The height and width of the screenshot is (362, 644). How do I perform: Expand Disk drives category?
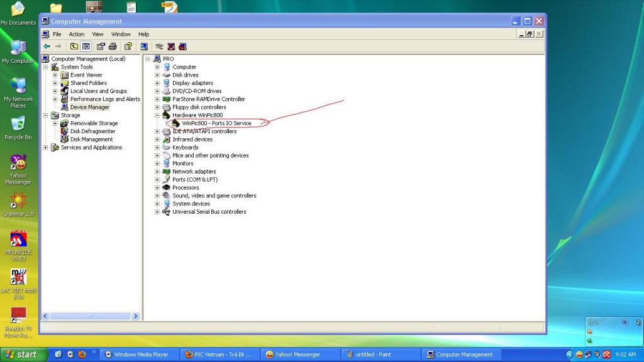tap(157, 75)
